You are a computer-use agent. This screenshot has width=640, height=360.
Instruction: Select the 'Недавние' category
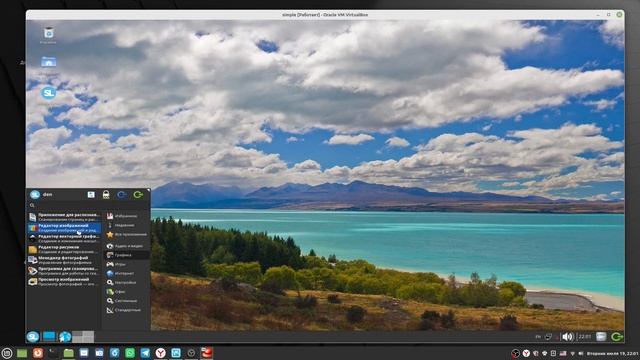pyautogui.click(x=126, y=225)
